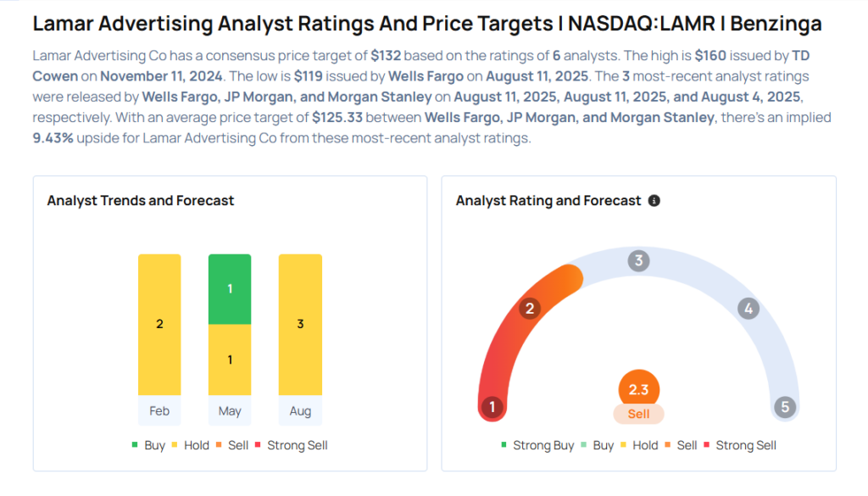Toggle the Hold legend item in Analyst Trends
The width and height of the screenshot is (868, 496).
tap(190, 445)
